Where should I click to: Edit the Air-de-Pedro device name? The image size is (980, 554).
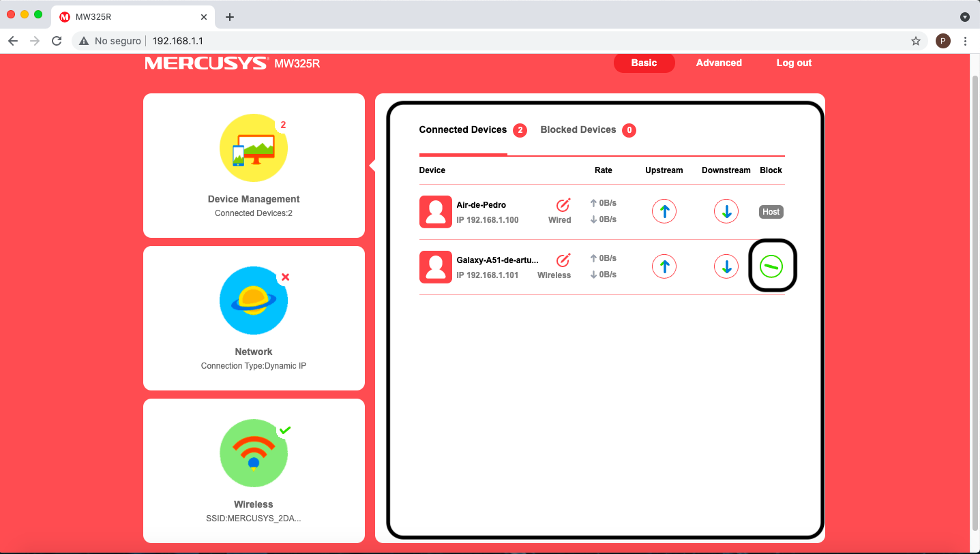563,205
